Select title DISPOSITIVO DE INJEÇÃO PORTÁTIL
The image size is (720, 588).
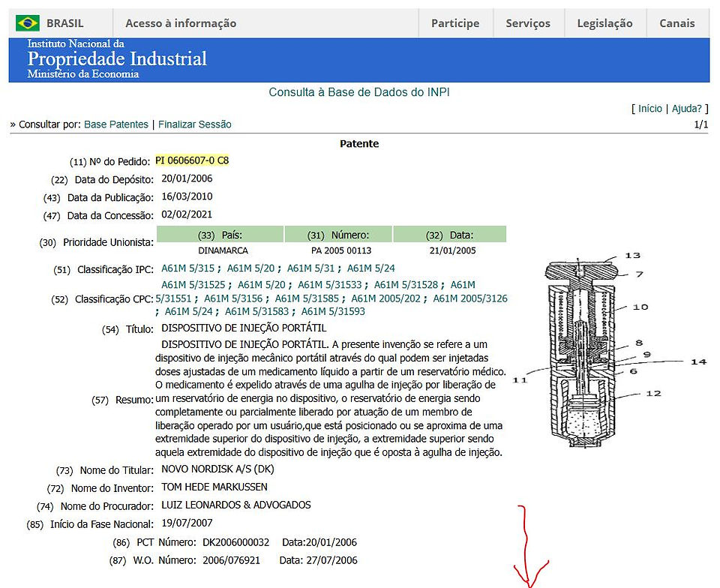pos(244,328)
